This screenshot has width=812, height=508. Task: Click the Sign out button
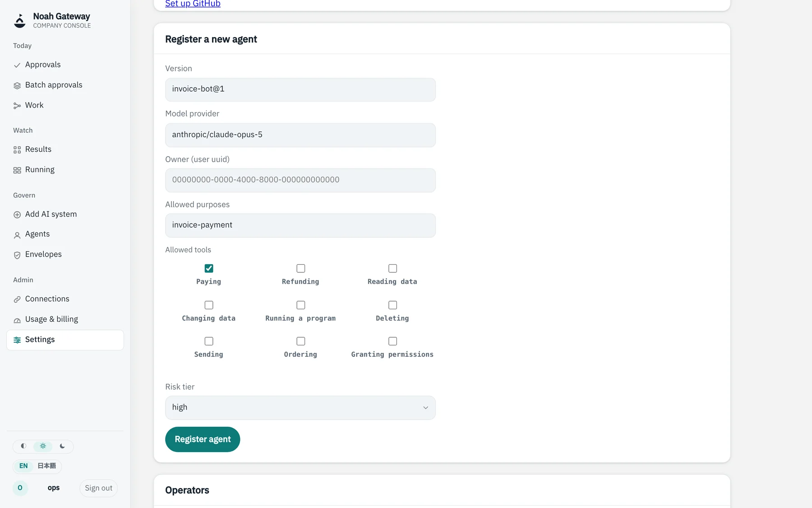(x=99, y=488)
